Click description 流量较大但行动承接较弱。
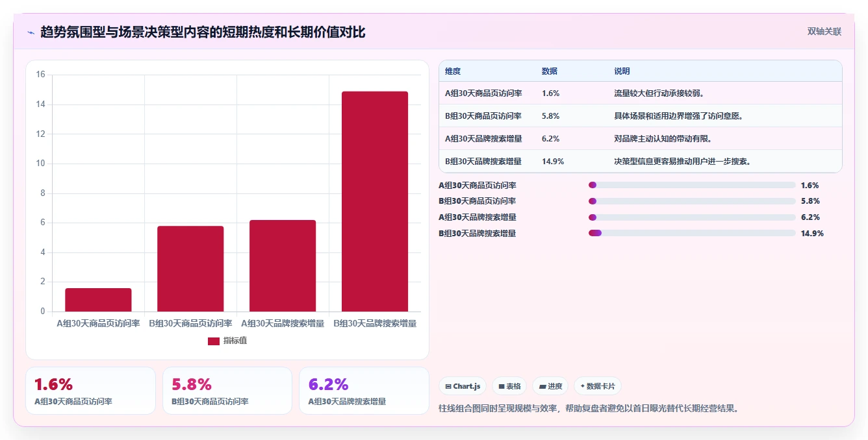Image resolution: width=868 pixels, height=440 pixels. tap(659, 93)
